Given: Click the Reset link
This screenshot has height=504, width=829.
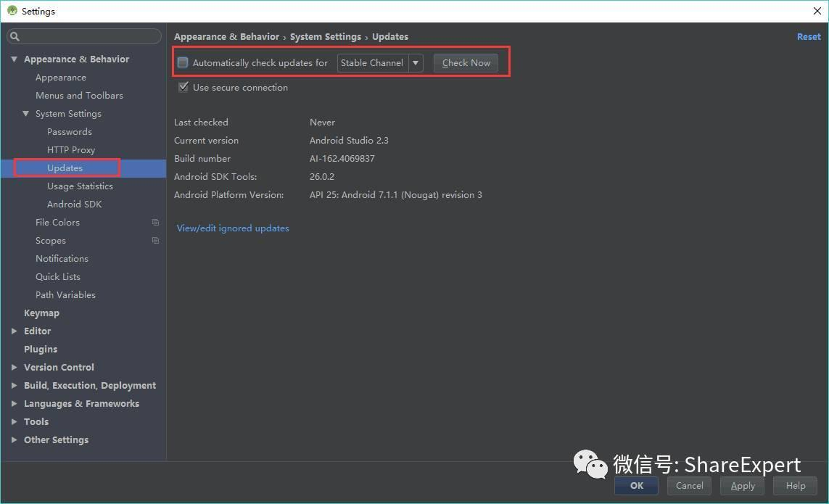Looking at the screenshot, I should (x=809, y=36).
